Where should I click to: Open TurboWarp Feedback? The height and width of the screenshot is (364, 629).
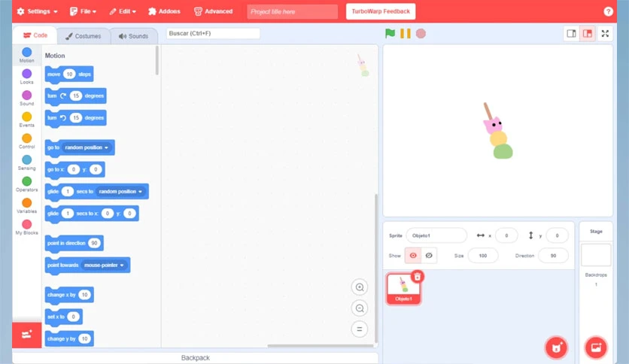click(x=381, y=11)
